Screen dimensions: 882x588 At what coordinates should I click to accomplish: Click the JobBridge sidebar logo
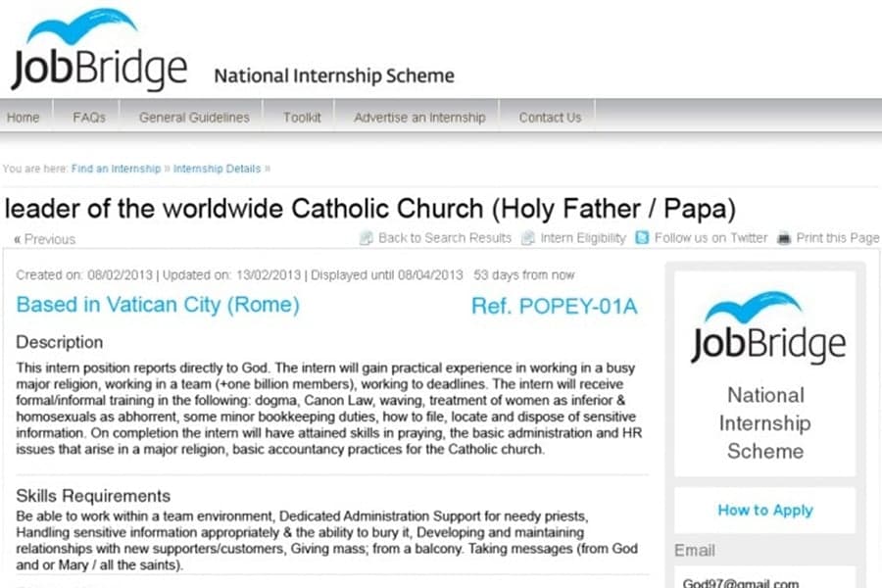click(768, 327)
